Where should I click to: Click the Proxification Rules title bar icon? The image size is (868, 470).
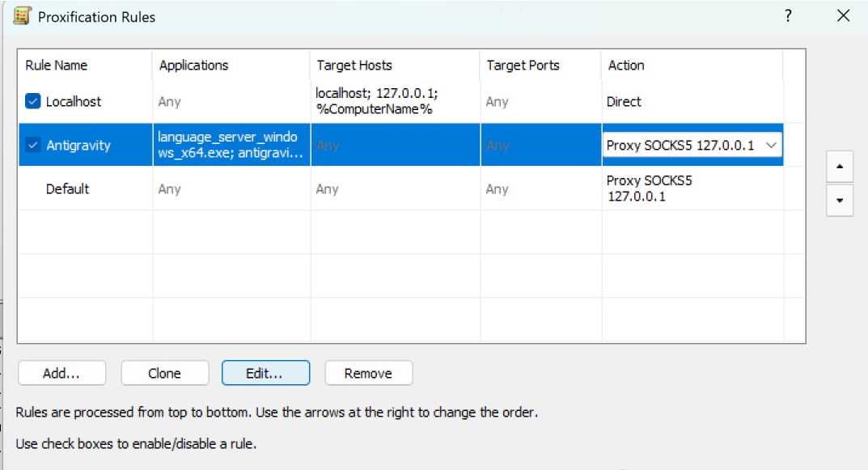[22, 16]
